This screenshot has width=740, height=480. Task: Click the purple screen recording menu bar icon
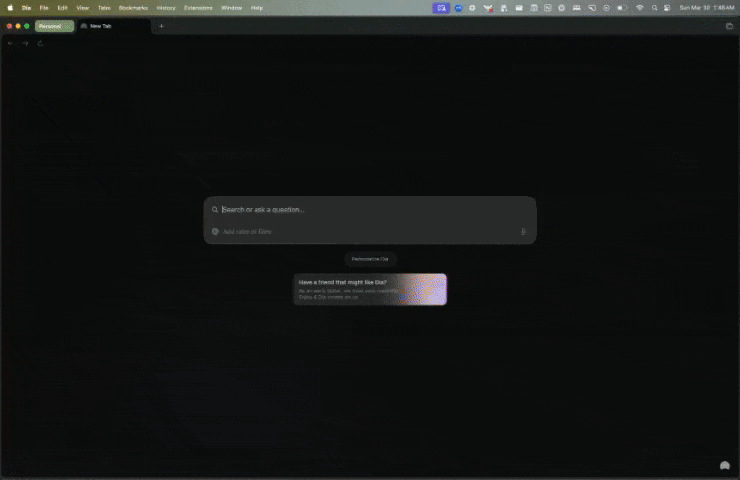tap(441, 8)
